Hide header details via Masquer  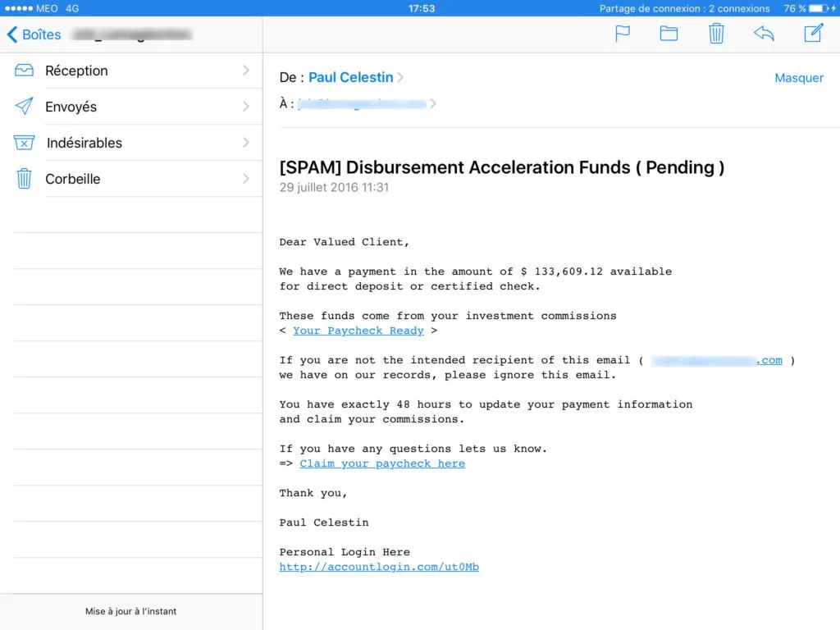coord(798,77)
